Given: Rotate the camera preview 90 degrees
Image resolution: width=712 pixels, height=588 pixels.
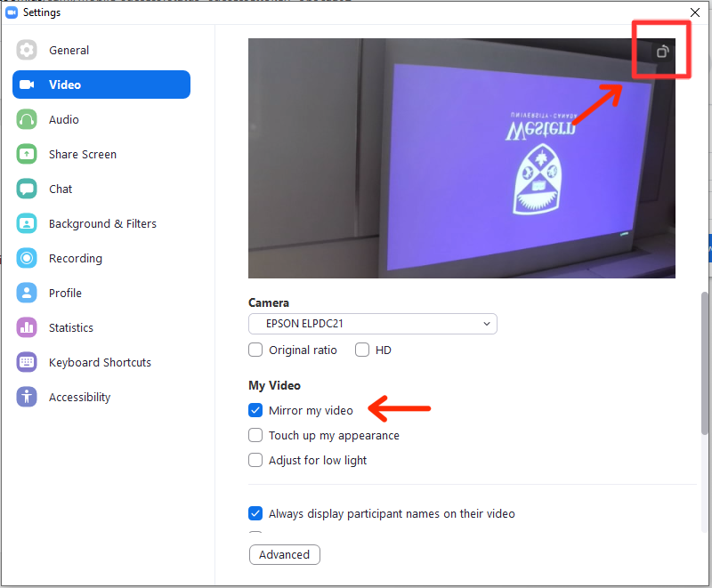Looking at the screenshot, I should click(x=662, y=52).
